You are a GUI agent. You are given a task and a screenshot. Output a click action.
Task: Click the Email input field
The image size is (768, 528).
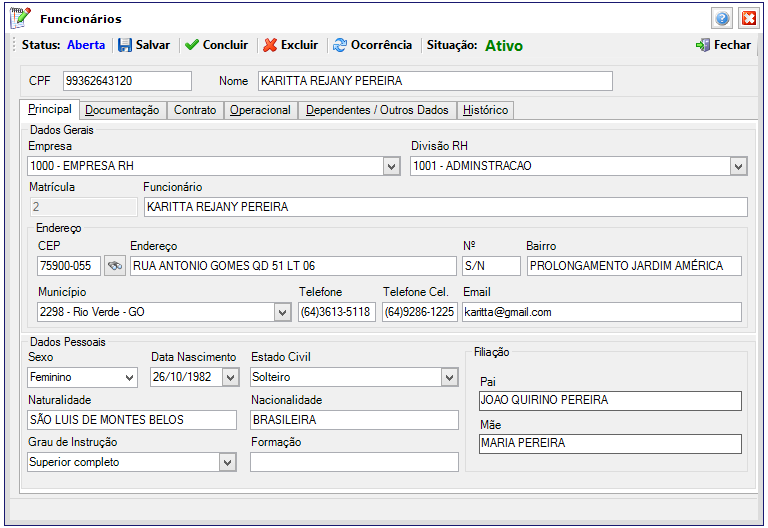tap(601, 312)
